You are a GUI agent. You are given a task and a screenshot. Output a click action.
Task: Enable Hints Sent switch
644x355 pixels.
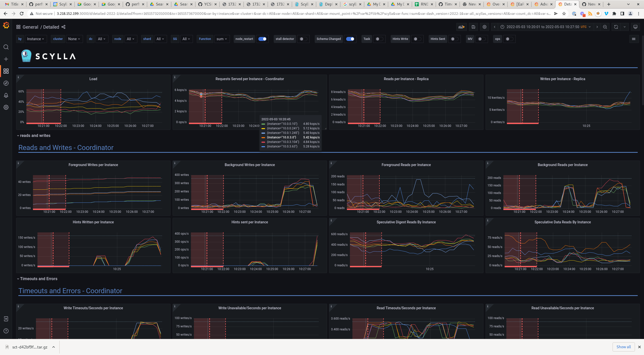tap(454, 39)
